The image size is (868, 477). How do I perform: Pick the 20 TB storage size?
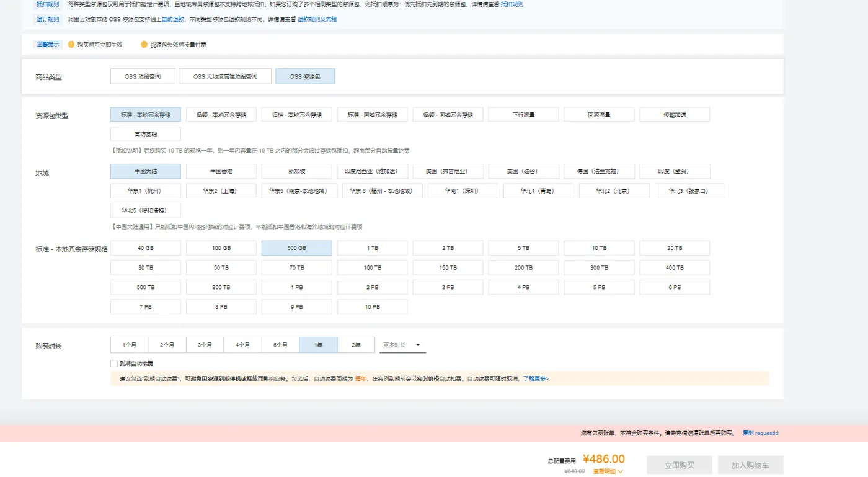[x=675, y=248]
